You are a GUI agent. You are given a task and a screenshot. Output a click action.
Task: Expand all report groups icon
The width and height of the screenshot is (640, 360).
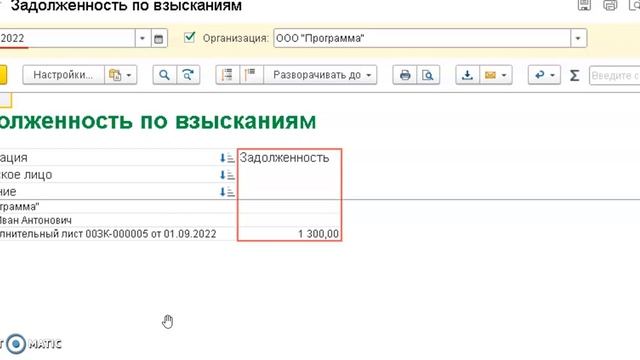(x=251, y=75)
